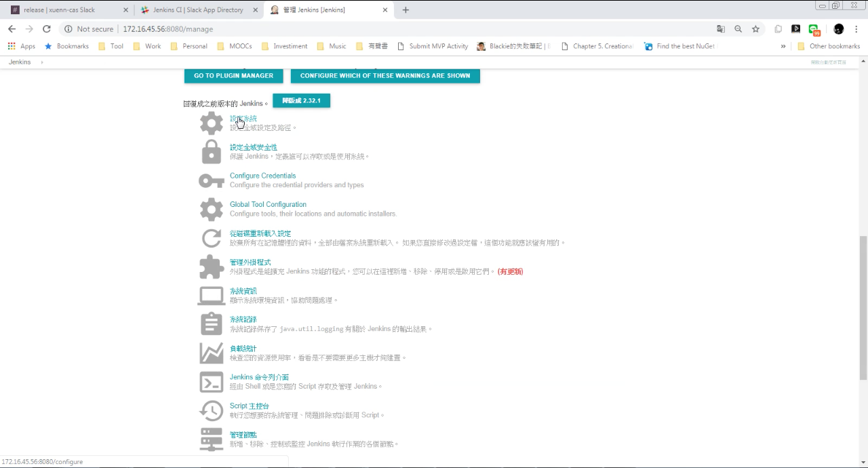Click the reload arrow icon for 從磁碟重新載入設定
The image size is (868, 468).
tap(211, 238)
